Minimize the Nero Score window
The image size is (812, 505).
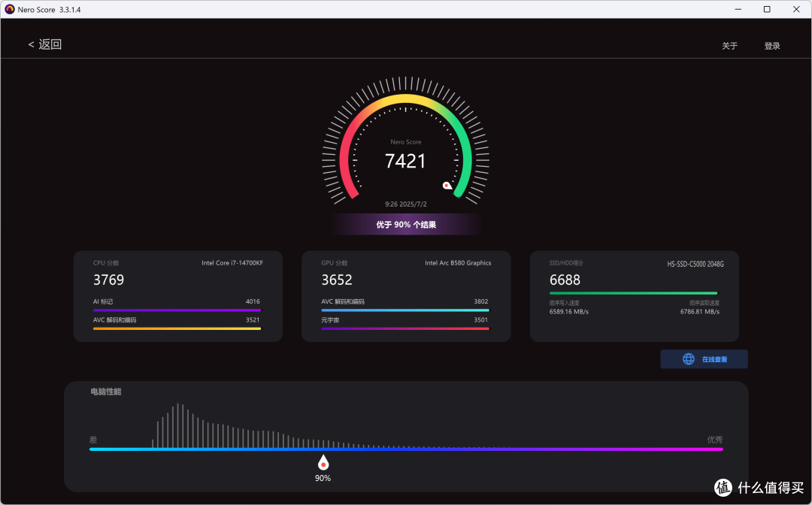tap(738, 9)
